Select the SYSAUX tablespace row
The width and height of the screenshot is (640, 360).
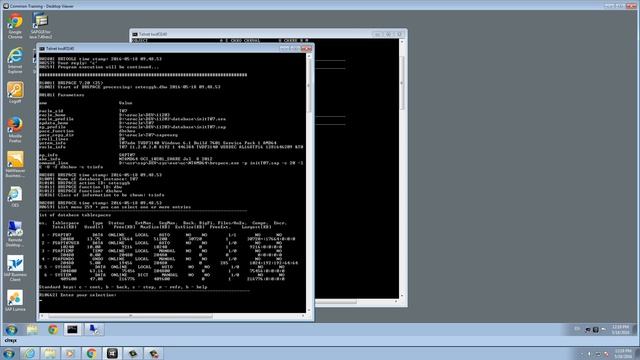coord(163,269)
